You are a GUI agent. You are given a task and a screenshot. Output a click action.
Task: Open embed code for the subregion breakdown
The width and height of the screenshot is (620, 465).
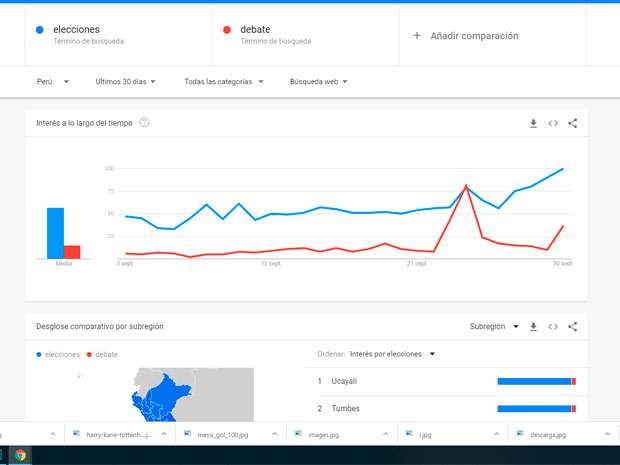coord(553,327)
